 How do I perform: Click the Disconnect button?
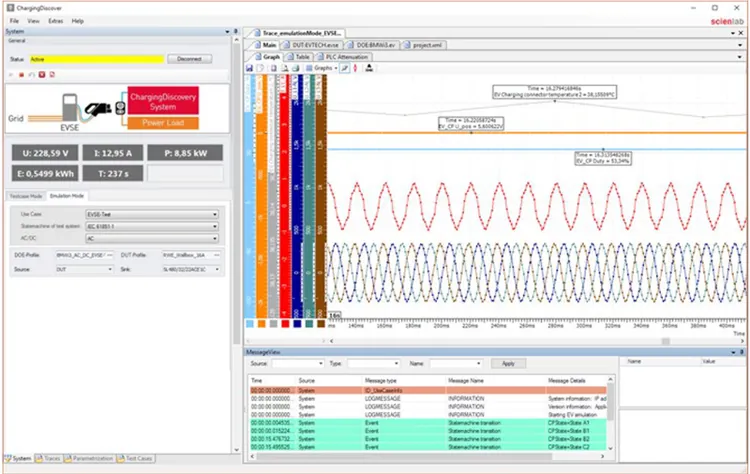click(x=189, y=59)
